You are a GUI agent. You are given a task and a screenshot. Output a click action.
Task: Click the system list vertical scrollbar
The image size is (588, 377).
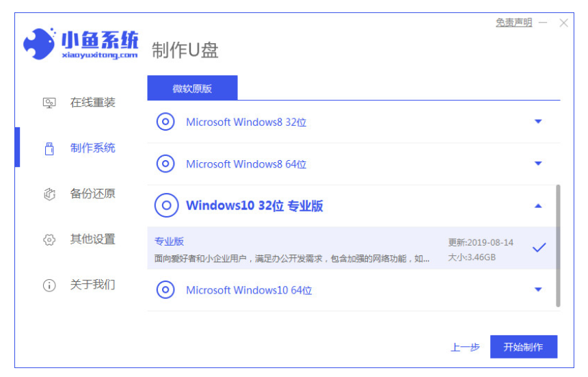558,245
